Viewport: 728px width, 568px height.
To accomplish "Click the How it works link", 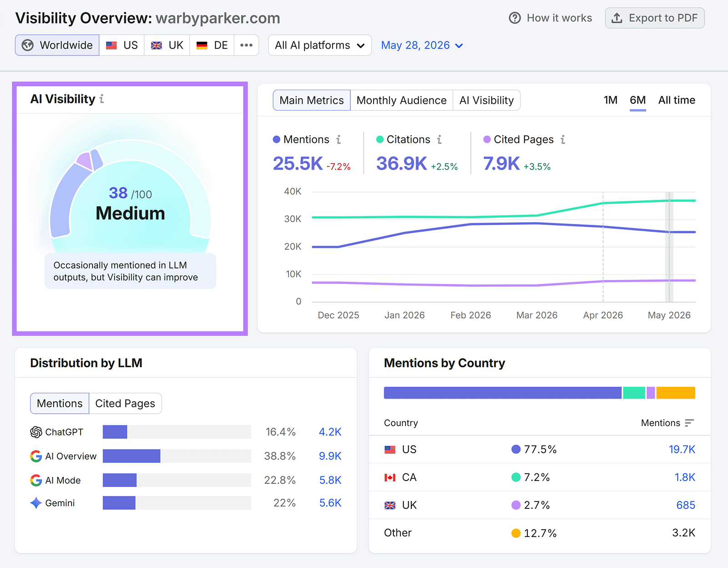I will point(551,18).
